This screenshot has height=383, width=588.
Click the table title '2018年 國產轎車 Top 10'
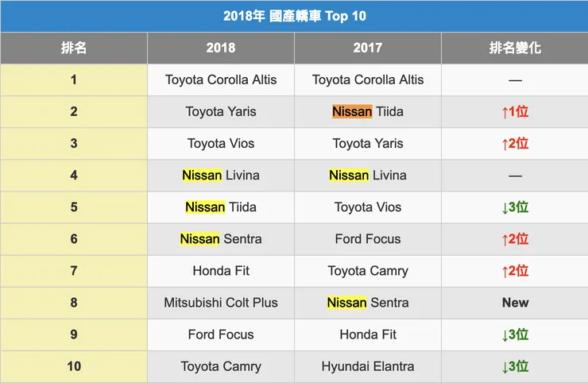[x=294, y=16]
